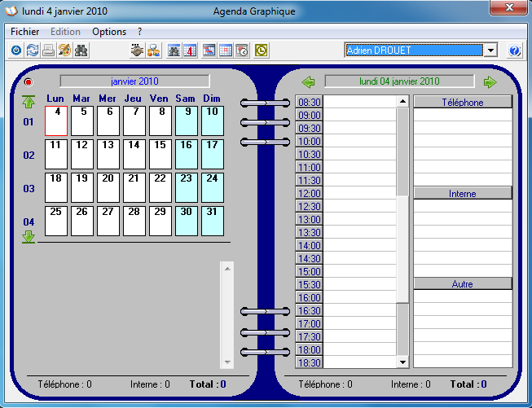Click the 'Lun' weekday column header
Screen dimensions: 532x408
pos(55,99)
